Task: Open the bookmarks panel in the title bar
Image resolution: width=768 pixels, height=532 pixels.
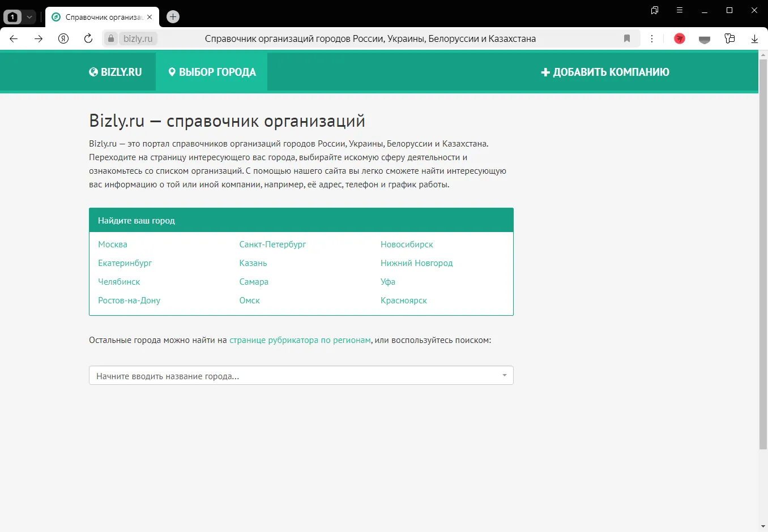Action: click(x=655, y=10)
